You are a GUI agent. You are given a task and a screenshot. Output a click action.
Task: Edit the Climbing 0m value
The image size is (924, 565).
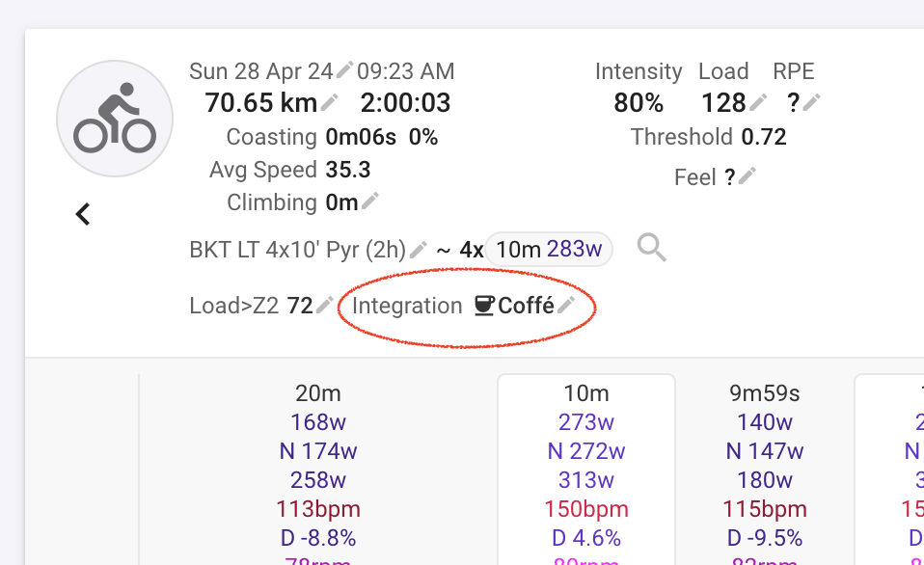coord(370,201)
